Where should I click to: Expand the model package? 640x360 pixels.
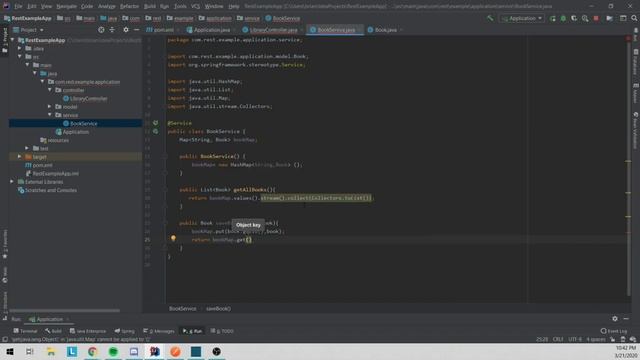click(50, 107)
